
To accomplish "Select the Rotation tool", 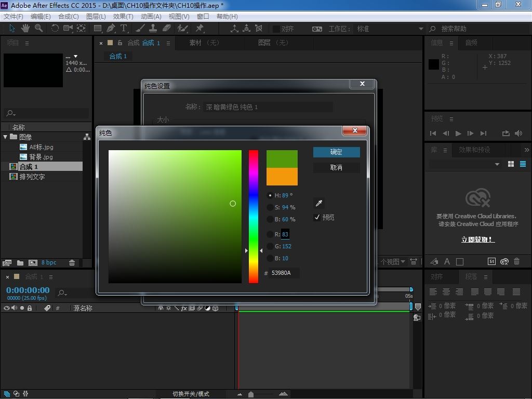I will [x=55, y=29].
